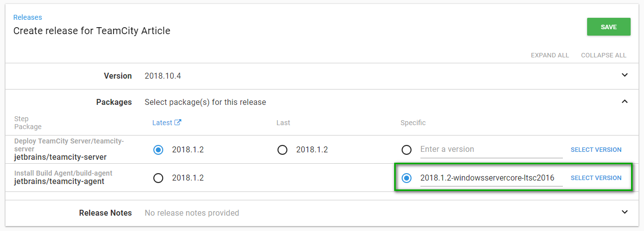Screen dimensions: 644x231
Task: Select Specific version radio for teamcity-agent
Action: pyautogui.click(x=407, y=178)
